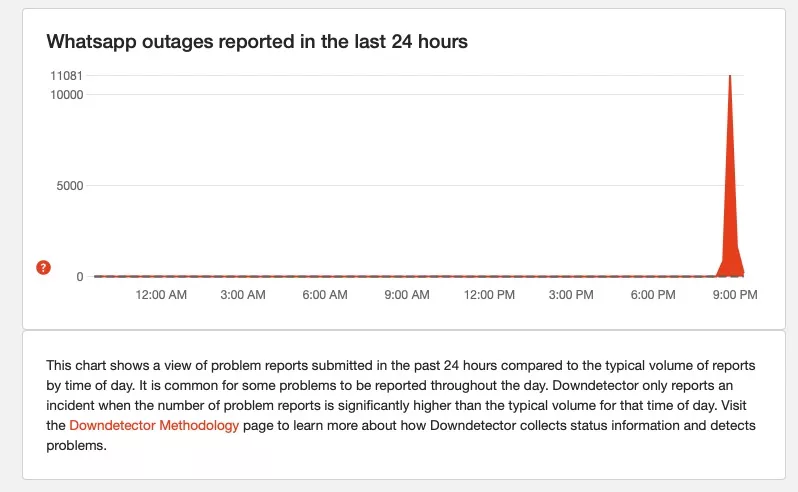Viewport: 798px width, 492px height.
Task: Select the 9:00 PM time axis label
Action: point(734,295)
